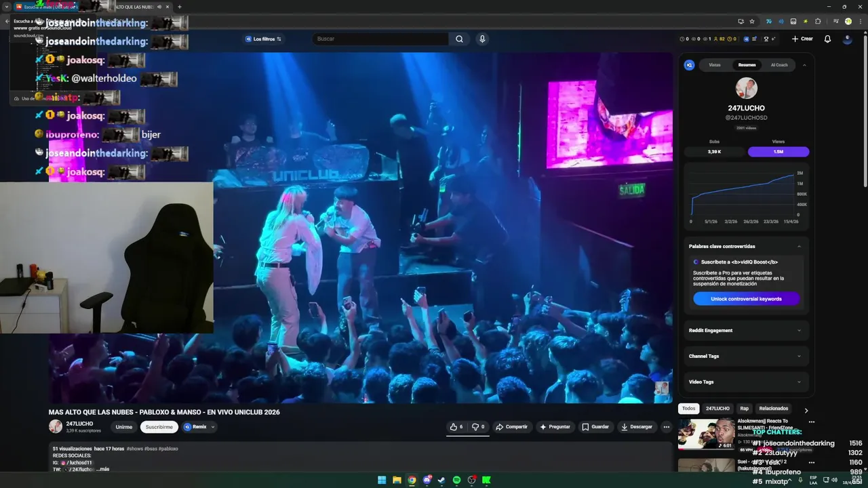868x488 pixels.
Task: Click the Chrome profile avatar
Action: pos(848,22)
